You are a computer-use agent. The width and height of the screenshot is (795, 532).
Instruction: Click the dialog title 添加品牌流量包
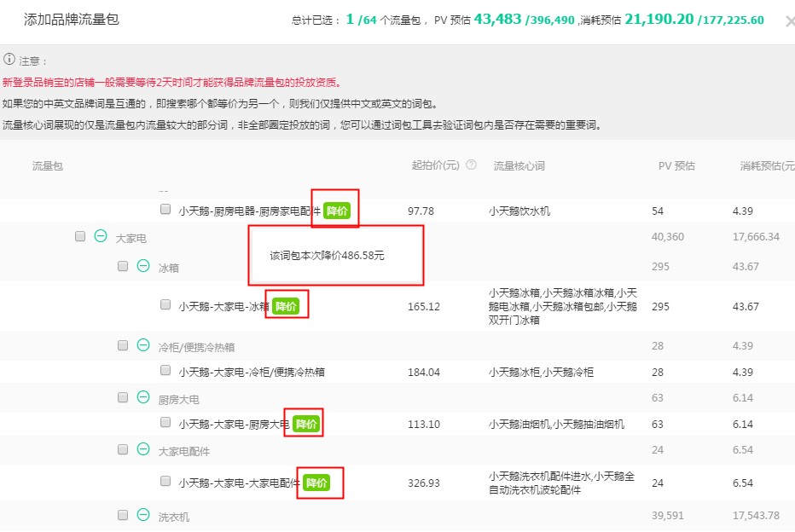(x=72, y=20)
